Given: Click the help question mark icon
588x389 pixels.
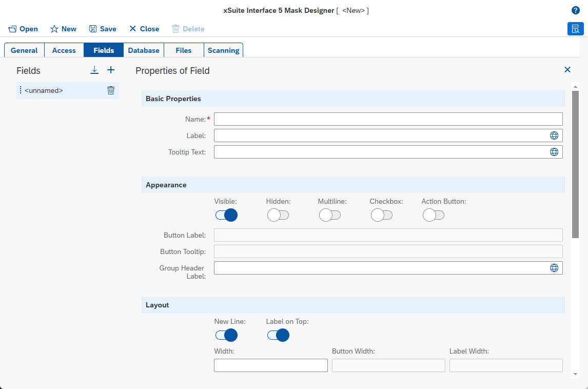Looking at the screenshot, I should (x=576, y=10).
